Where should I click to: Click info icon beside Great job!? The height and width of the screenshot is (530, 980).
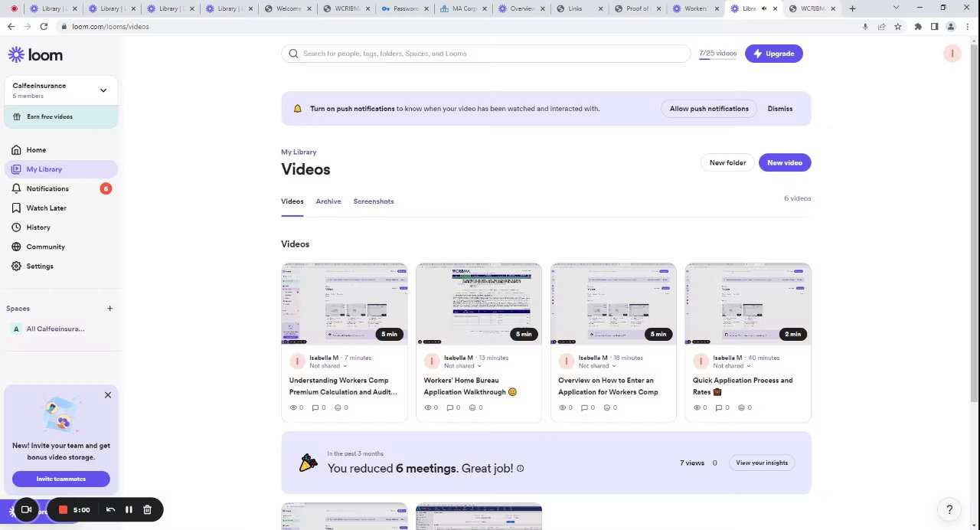coord(521,469)
